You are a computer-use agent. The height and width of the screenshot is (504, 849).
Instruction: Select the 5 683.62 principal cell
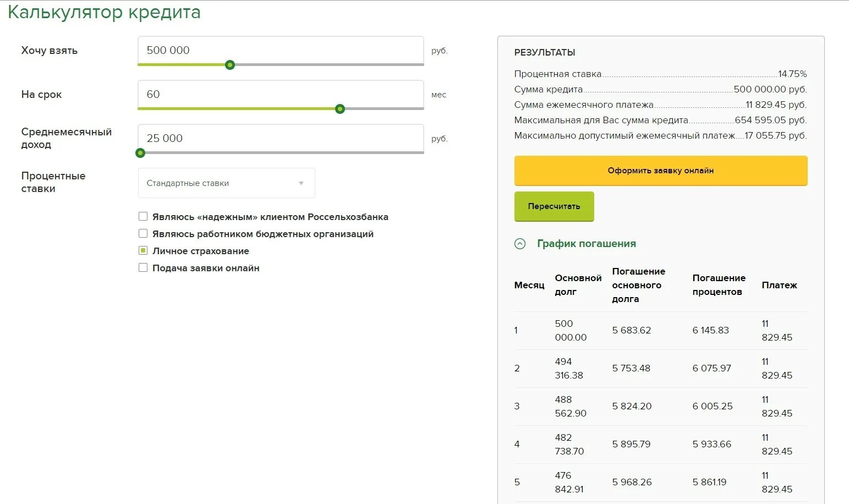[x=632, y=330]
